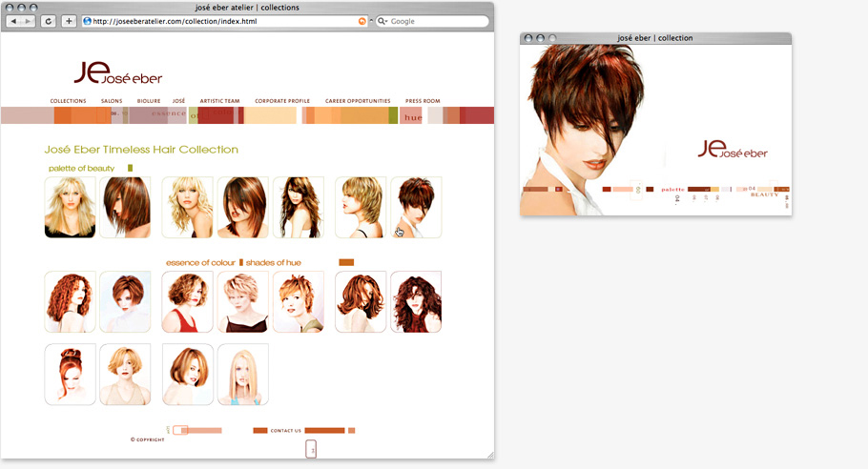Open long red curly hair thumbnail, second row
This screenshot has width=868, height=469.
click(70, 302)
